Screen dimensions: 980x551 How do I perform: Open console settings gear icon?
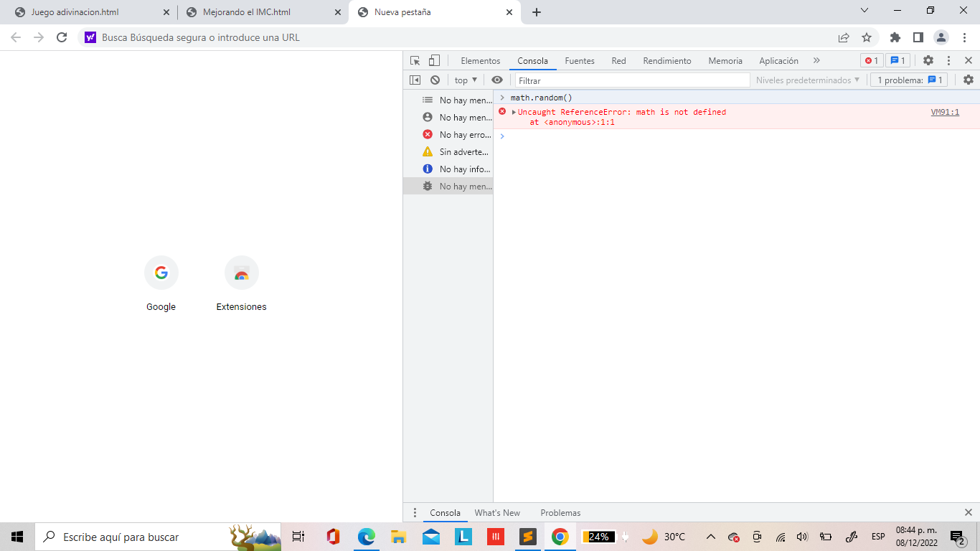[x=969, y=80]
